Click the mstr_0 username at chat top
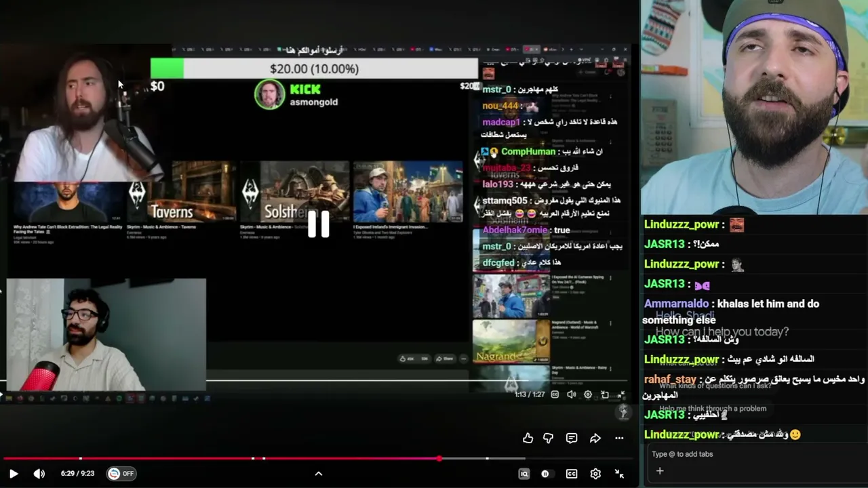Screen dimensions: 868x488 [x=496, y=89]
